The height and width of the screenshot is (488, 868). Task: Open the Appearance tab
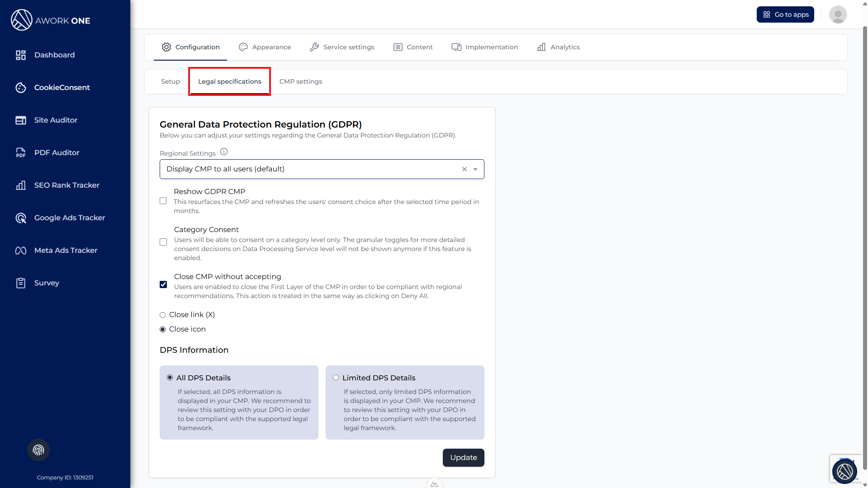click(265, 47)
